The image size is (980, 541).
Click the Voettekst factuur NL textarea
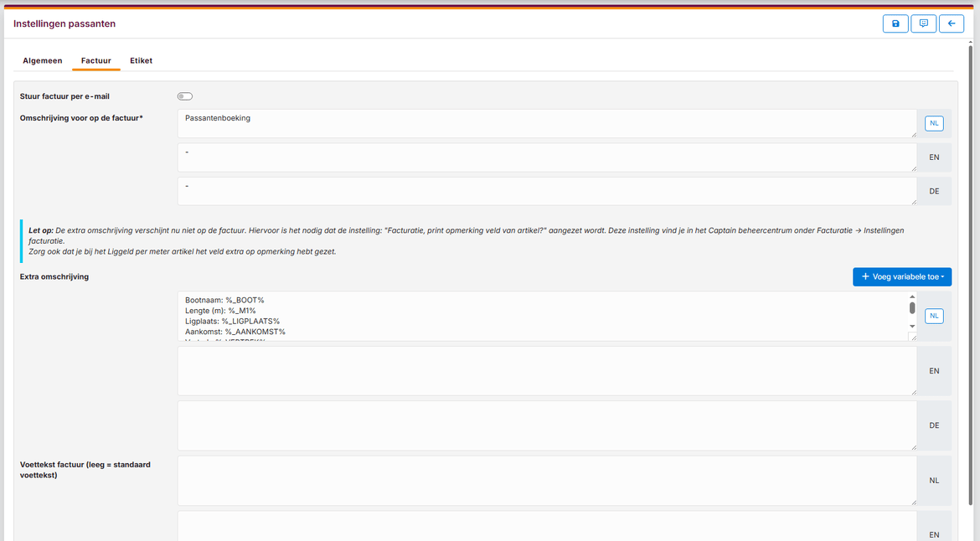(546, 481)
